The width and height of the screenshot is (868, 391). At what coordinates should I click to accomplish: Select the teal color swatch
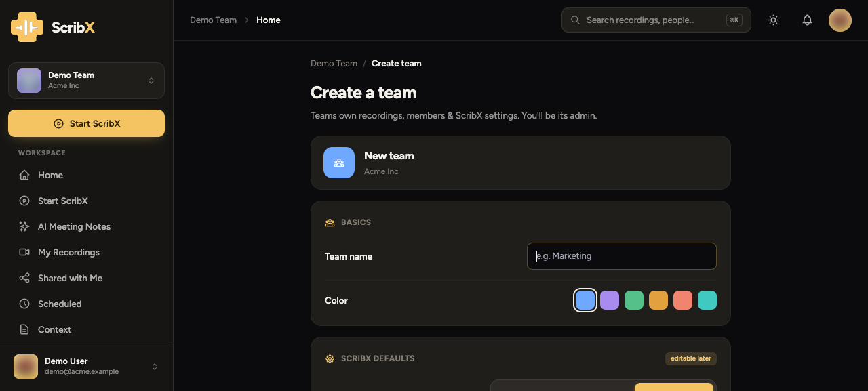click(x=707, y=300)
